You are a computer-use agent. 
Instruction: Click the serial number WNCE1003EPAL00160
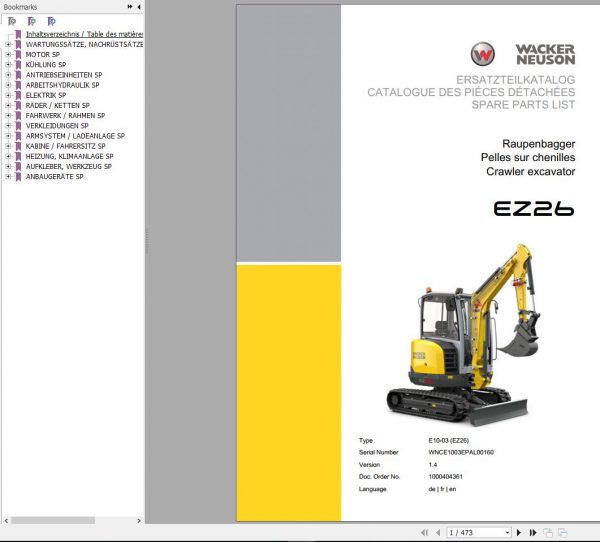461,452
